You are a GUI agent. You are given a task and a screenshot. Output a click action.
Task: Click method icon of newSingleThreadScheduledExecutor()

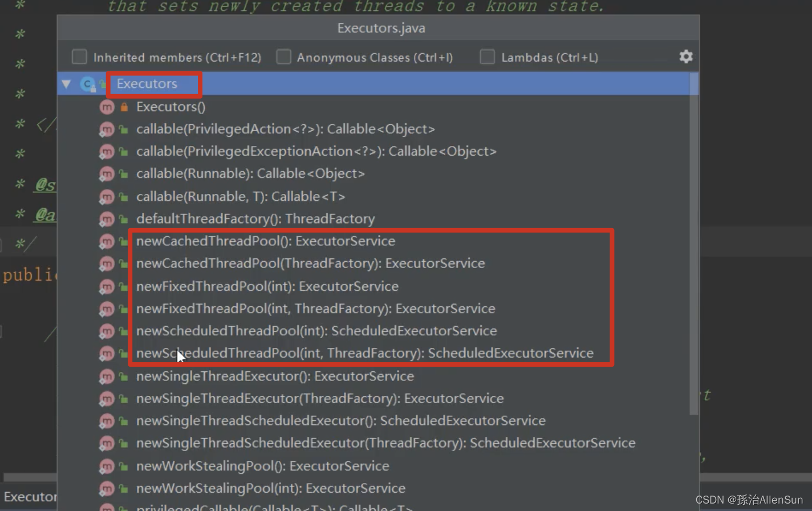point(107,421)
